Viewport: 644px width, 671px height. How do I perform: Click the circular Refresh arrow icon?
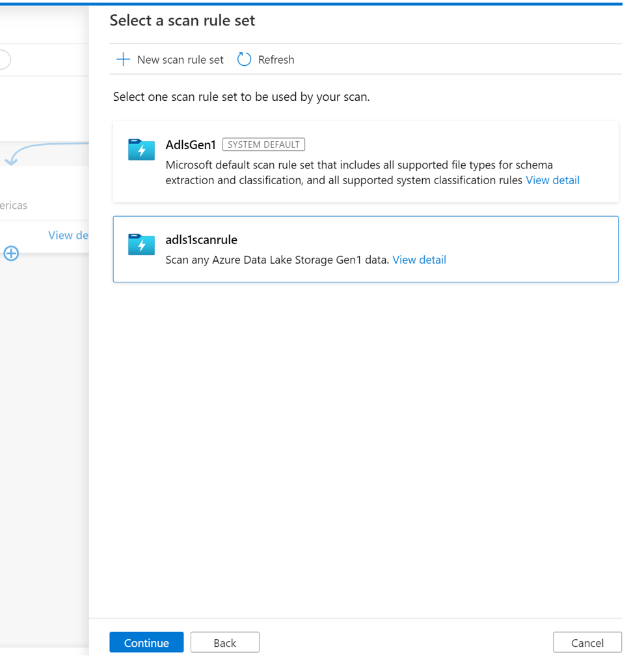244,60
